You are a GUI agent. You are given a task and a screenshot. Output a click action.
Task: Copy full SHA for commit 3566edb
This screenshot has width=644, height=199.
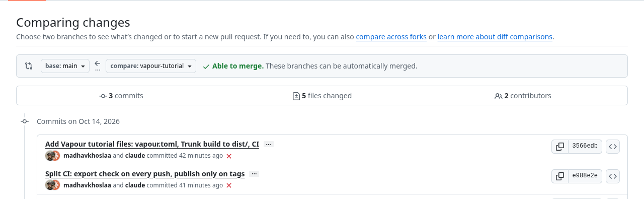pos(559,147)
